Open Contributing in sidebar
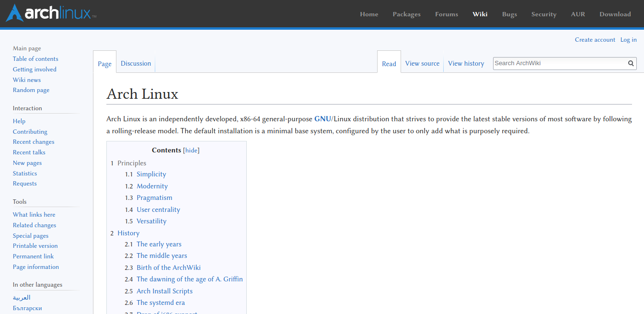 (x=30, y=132)
